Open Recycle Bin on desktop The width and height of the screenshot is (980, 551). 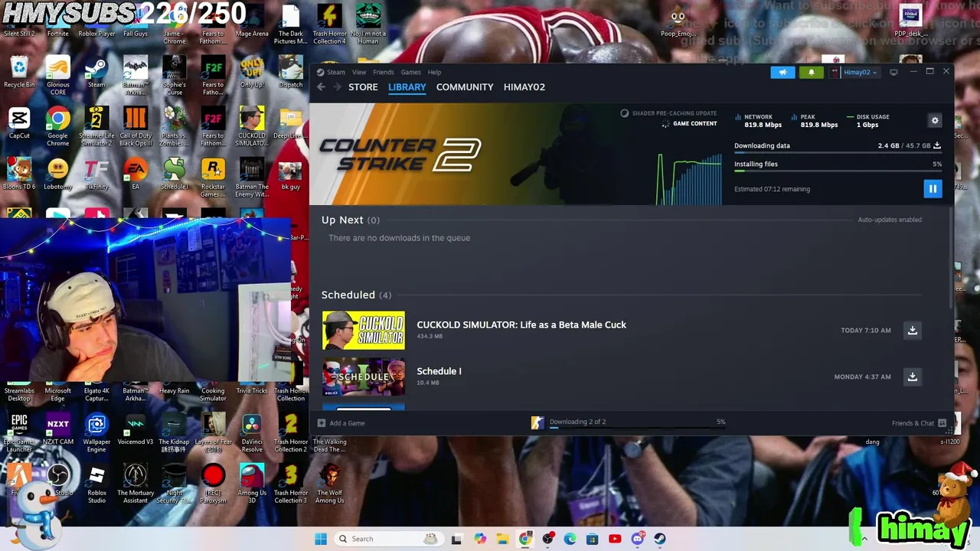tap(19, 72)
